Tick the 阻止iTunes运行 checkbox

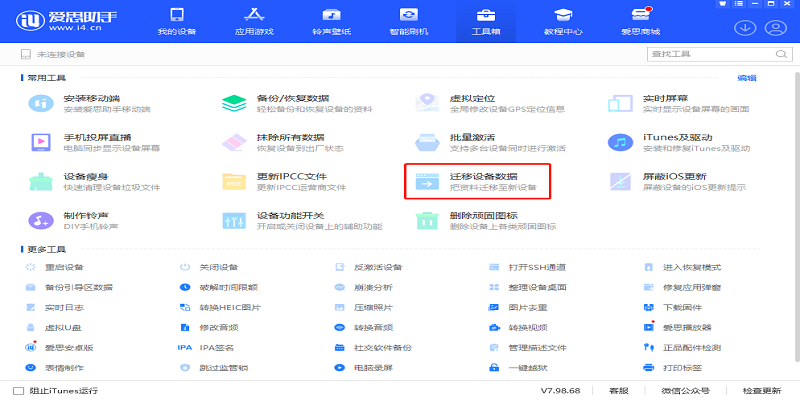click(x=18, y=390)
